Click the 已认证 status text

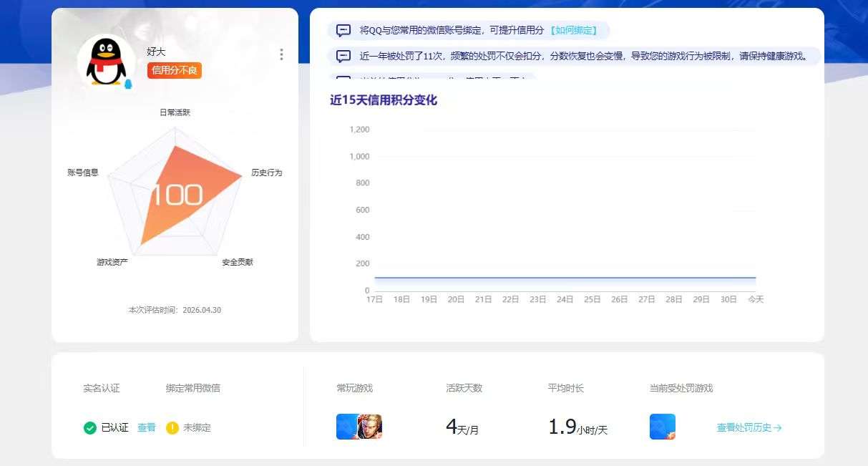(114, 427)
